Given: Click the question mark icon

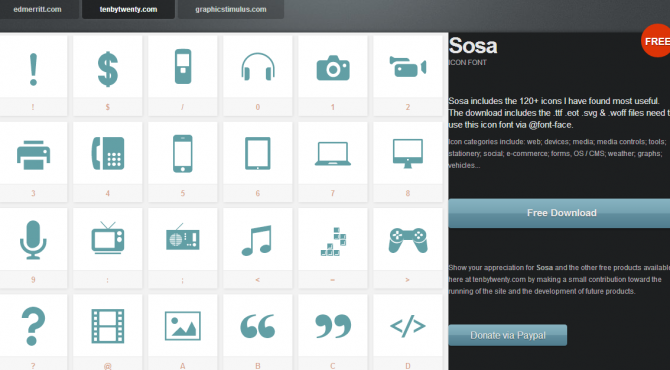Looking at the screenshot, I should [x=33, y=326].
